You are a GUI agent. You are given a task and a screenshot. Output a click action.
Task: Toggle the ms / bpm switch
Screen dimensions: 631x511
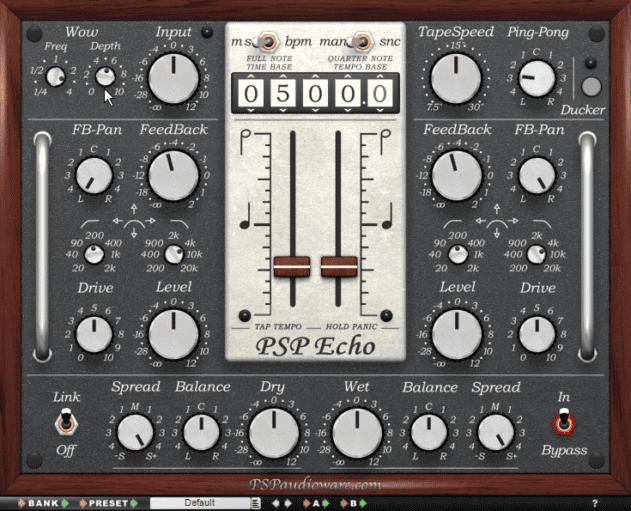(268, 42)
